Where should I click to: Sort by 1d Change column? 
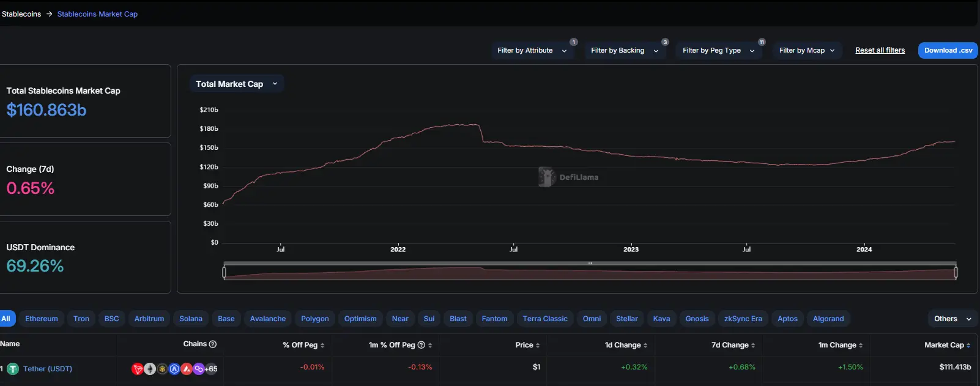(x=645, y=346)
